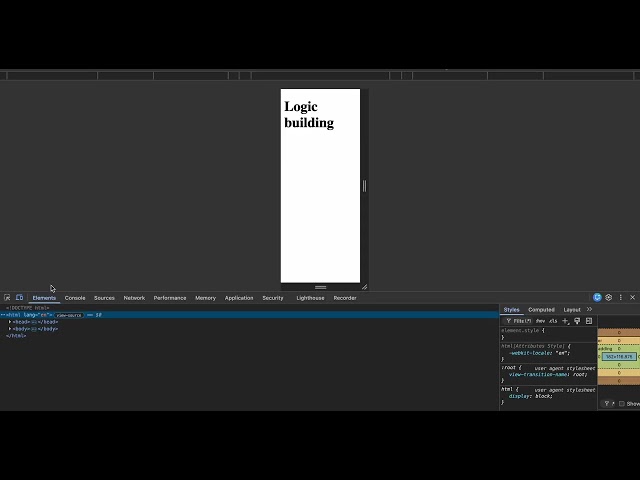Viewport: 640px width, 480px height.
Task: Toggle the device toolbar icon
Action: point(19,298)
